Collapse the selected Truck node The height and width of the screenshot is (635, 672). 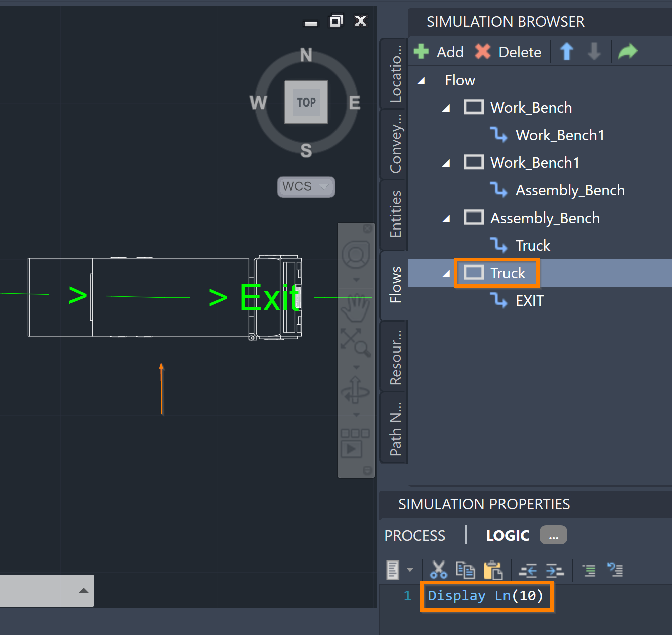click(x=446, y=274)
